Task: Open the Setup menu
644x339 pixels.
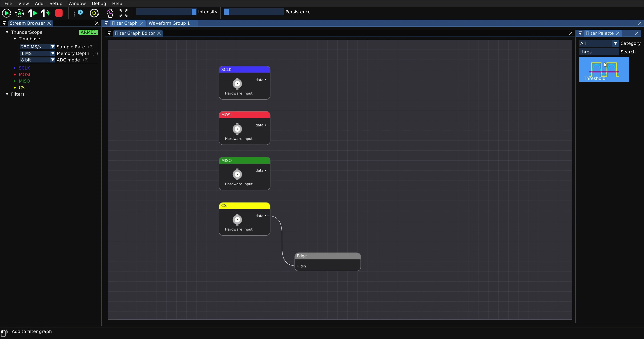Action: tap(56, 4)
